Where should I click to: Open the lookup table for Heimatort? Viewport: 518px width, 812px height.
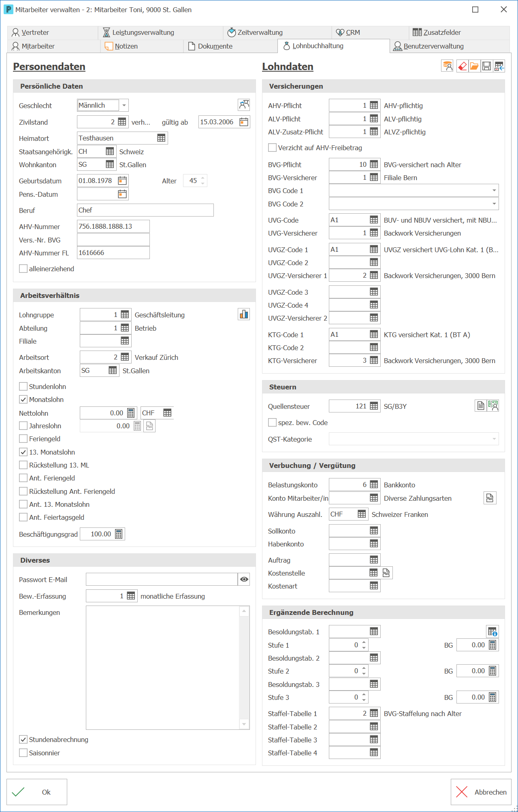pos(161,138)
